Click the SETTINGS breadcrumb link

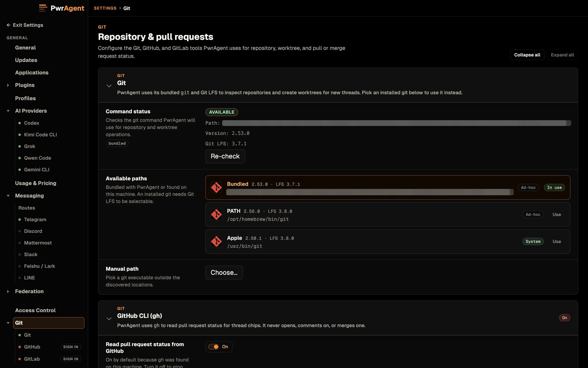tap(105, 8)
